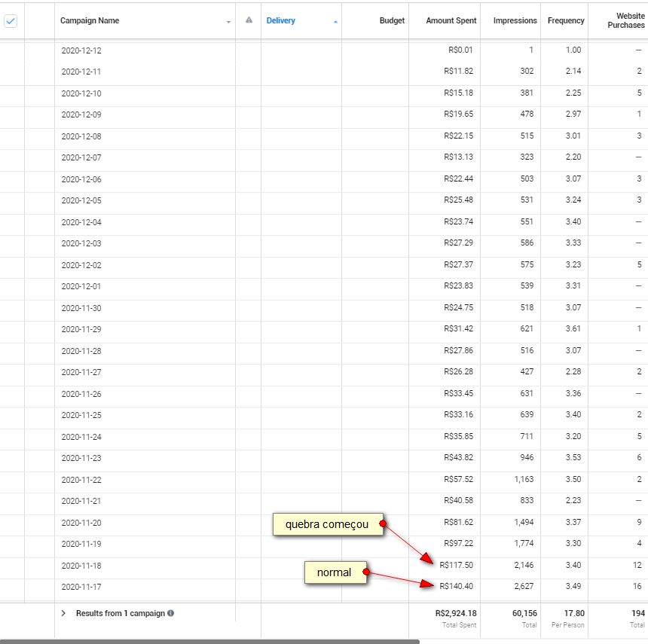Screen dimensions: 648x644
Task: Click the R$97.22 amount spent value
Action: tap(458, 543)
